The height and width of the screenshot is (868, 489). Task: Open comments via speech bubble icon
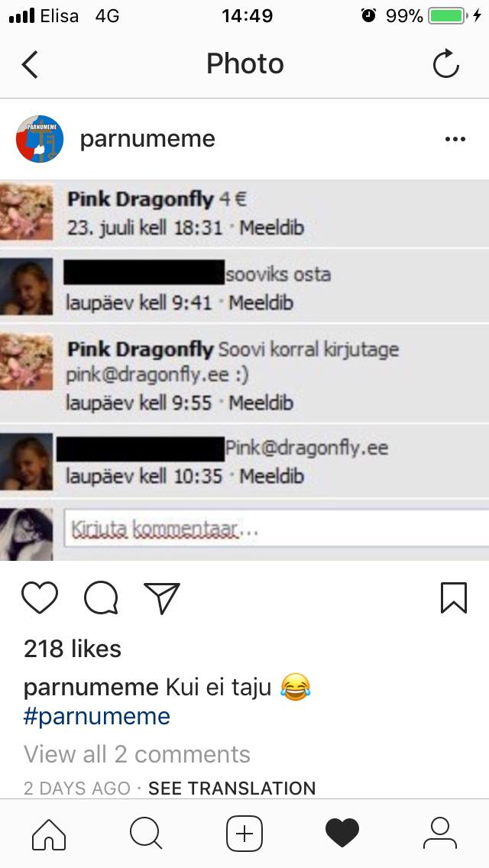tap(101, 598)
